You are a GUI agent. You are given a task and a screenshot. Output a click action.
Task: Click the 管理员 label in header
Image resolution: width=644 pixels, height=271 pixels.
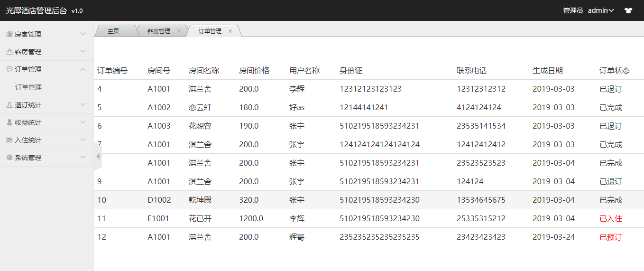tap(573, 10)
